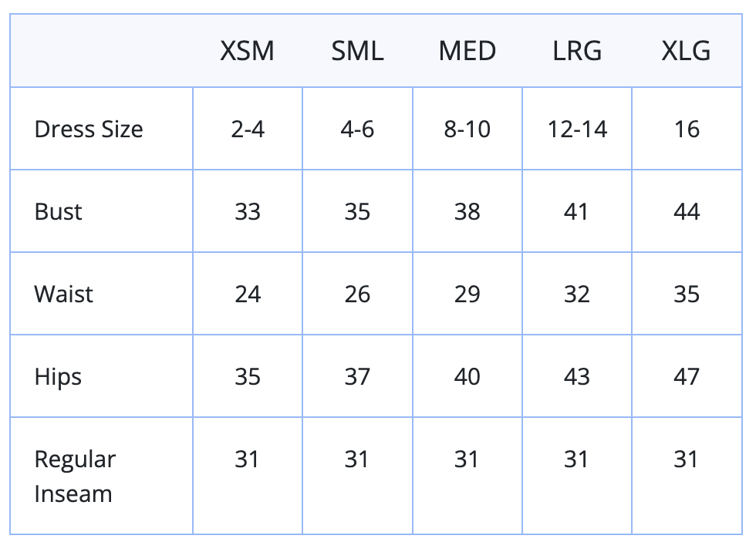Select the 8-10 dress size cell
Image resolution: width=756 pixels, height=549 pixels.
(467, 130)
